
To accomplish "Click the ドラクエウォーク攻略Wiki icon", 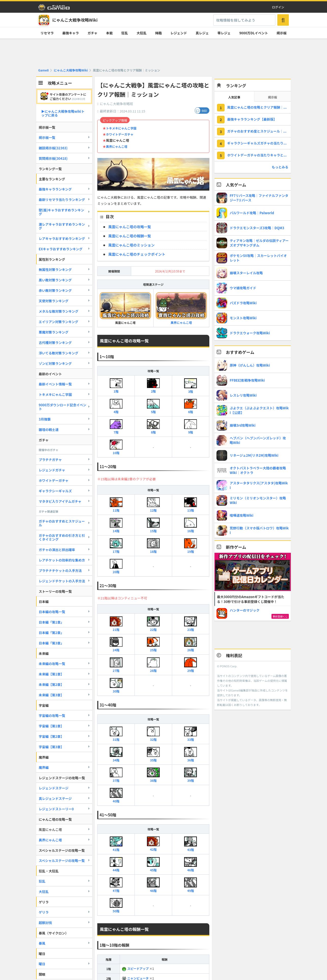I will [x=222, y=333].
